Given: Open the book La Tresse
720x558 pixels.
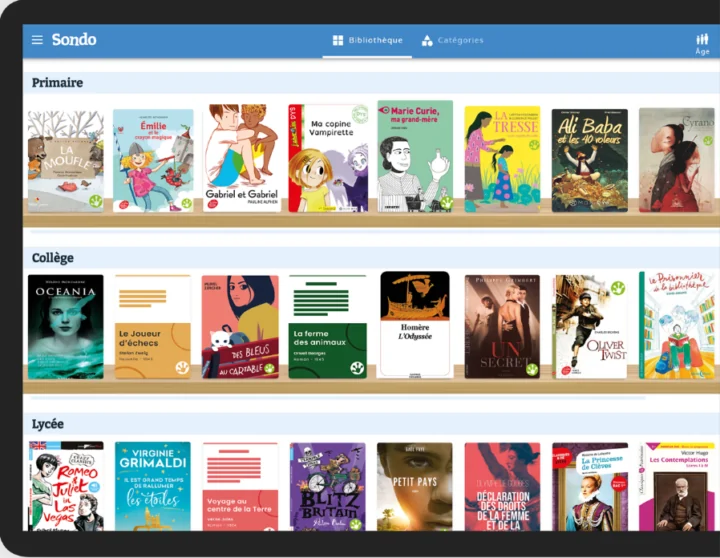Looking at the screenshot, I should (x=502, y=159).
